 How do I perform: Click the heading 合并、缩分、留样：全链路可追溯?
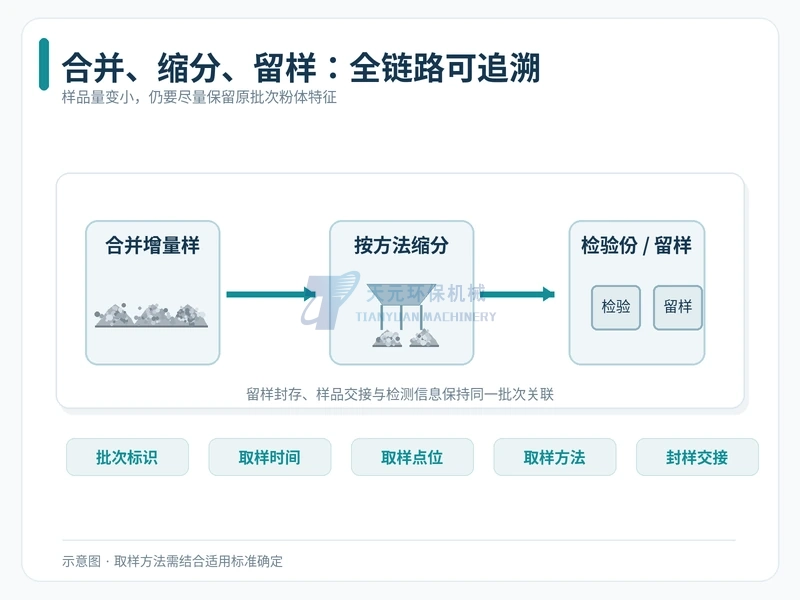[x=301, y=68]
